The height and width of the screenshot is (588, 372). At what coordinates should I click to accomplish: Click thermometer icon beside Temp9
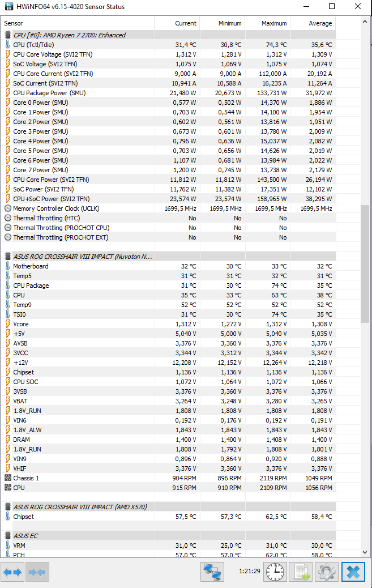pos(7,305)
